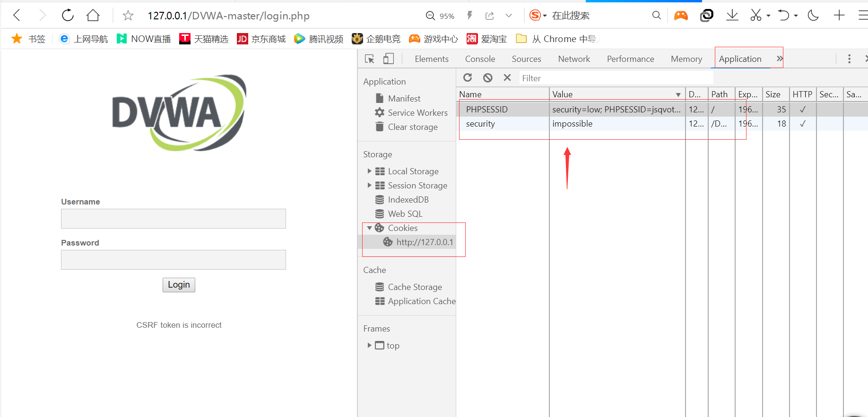Clear all cookies with block icon
This screenshot has width=868, height=417.
[488, 77]
